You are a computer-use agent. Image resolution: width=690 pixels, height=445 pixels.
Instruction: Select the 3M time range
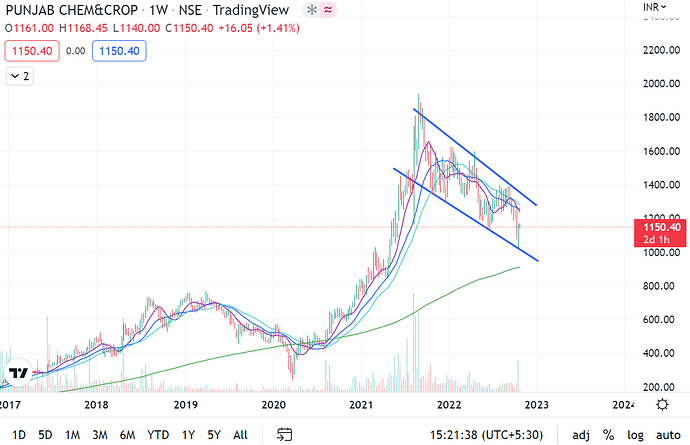pos(100,435)
